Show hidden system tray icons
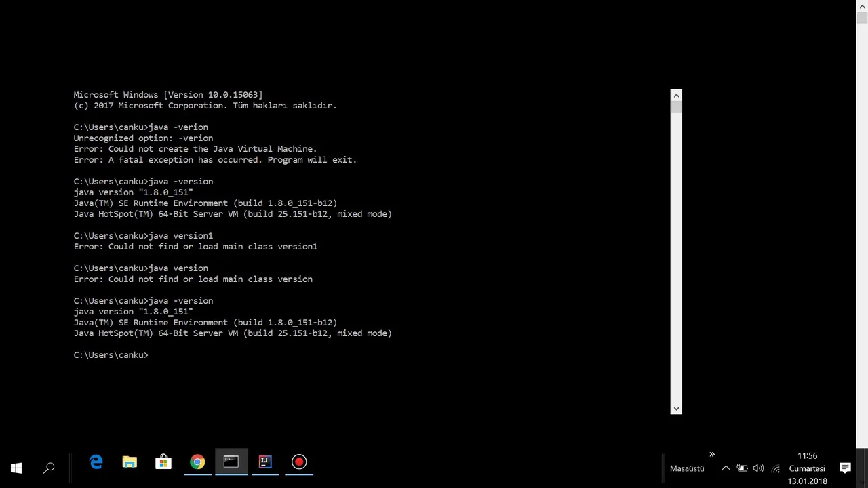 [x=726, y=468]
